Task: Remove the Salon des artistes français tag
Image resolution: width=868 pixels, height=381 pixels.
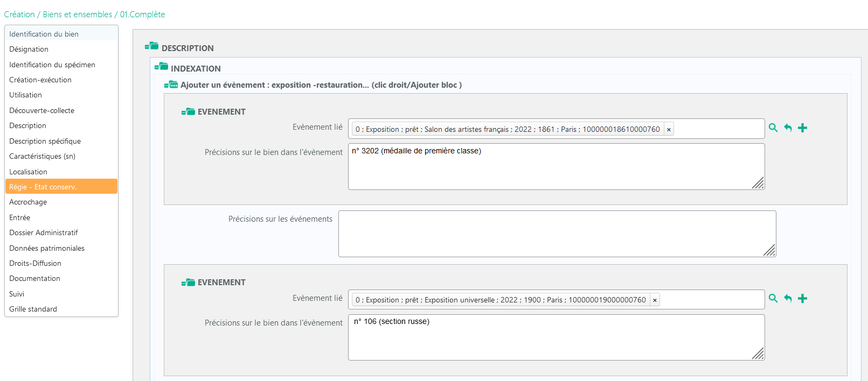Action: [669, 130]
